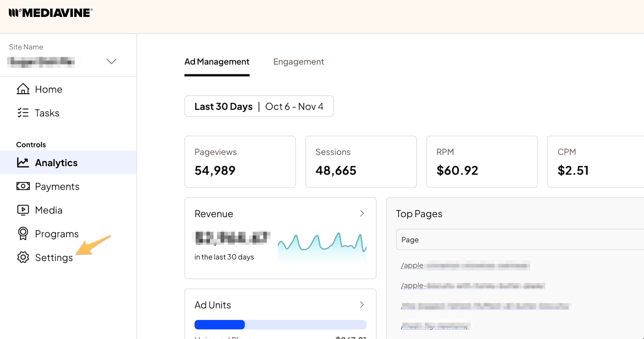Open the Media play icon
Screen dimensions: 644x339
pos(23,210)
